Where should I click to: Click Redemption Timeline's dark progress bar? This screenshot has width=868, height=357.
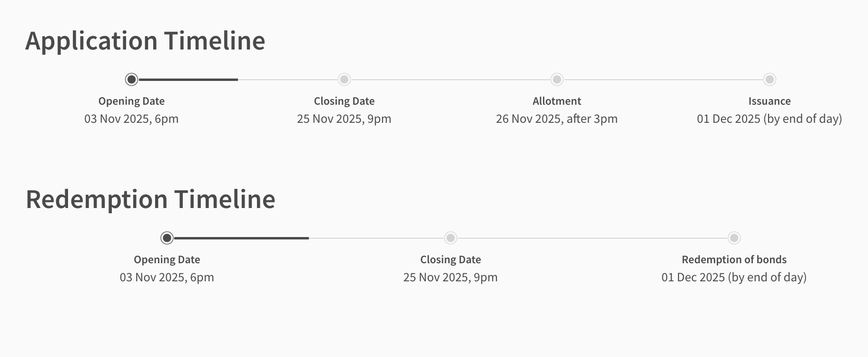[x=242, y=238]
